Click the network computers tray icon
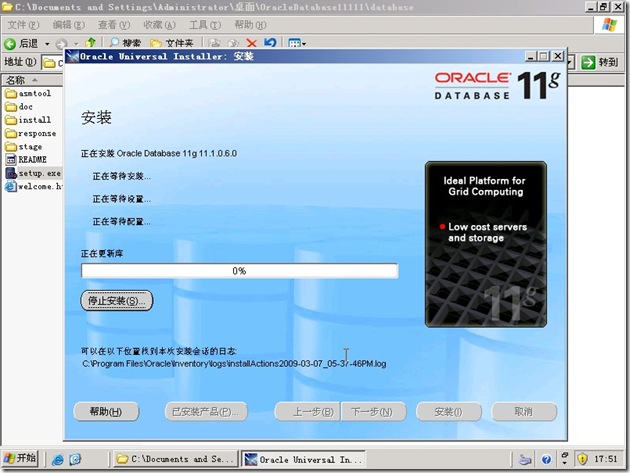630x473 pixels. pyautogui.click(x=525, y=459)
